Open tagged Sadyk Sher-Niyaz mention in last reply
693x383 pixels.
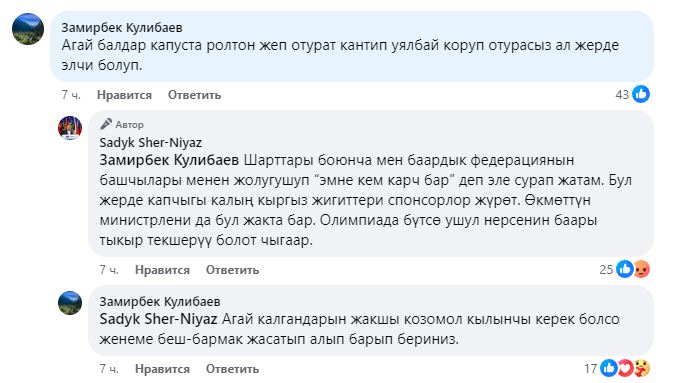click(158, 319)
